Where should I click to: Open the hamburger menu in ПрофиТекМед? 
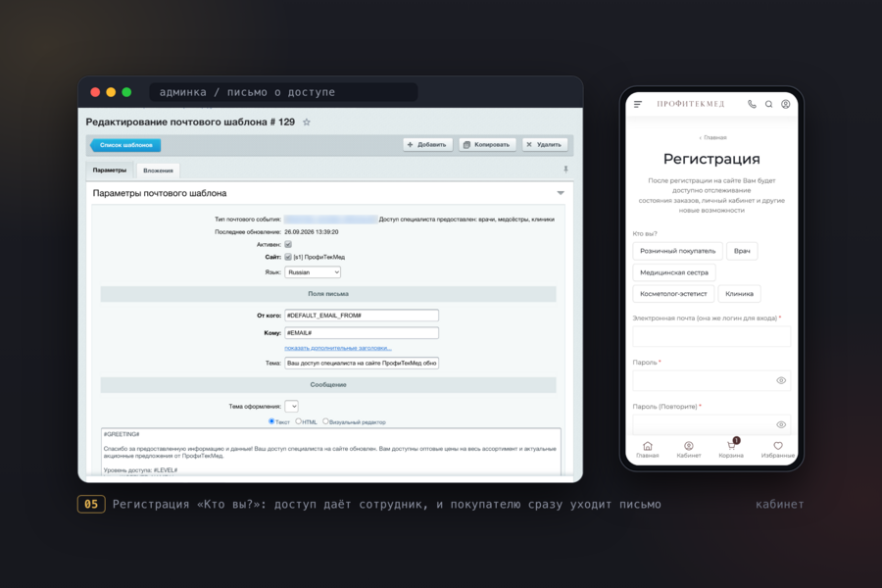638,104
